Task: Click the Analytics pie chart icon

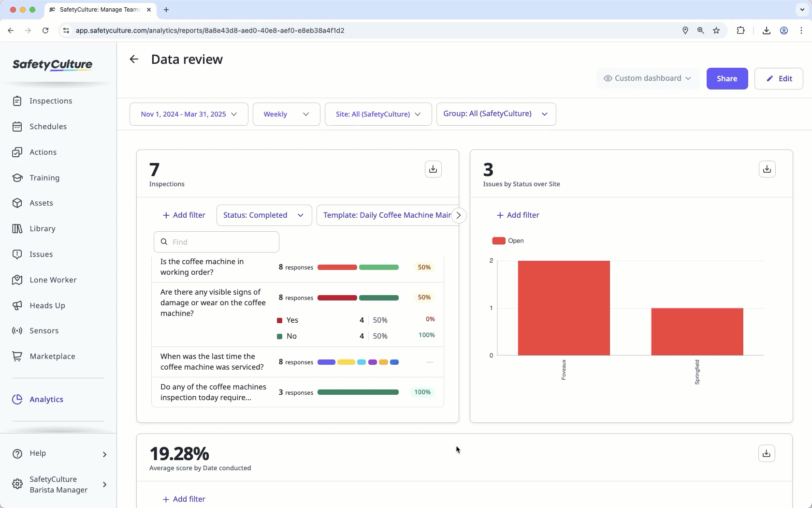Action: tap(17, 399)
